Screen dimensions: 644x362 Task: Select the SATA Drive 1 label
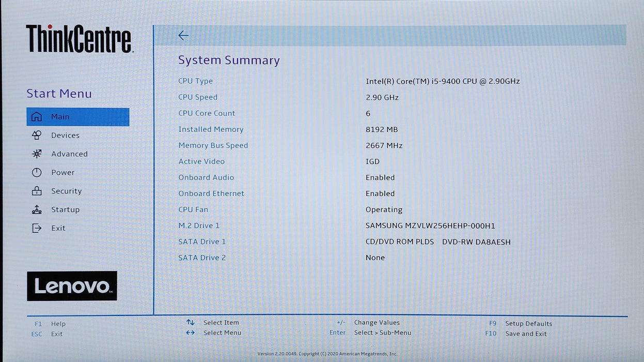[202, 242]
